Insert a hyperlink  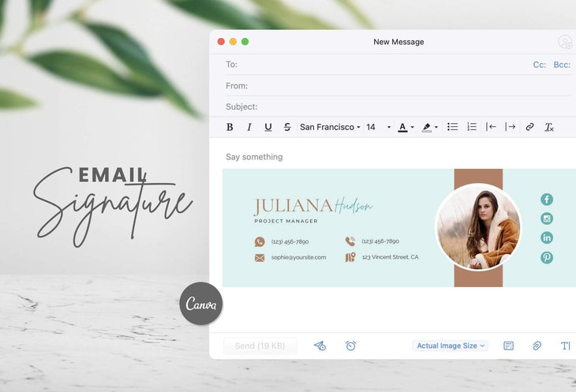point(529,127)
